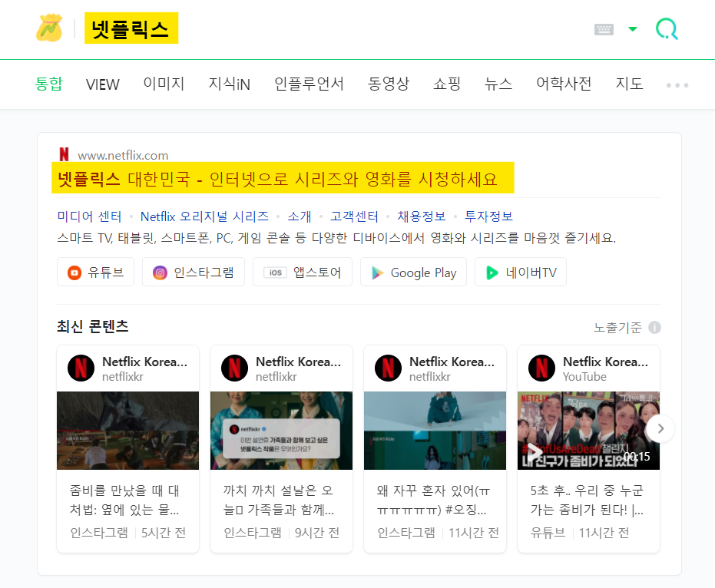Show next content cards with right arrow
The height and width of the screenshot is (588, 715).
[x=660, y=428]
